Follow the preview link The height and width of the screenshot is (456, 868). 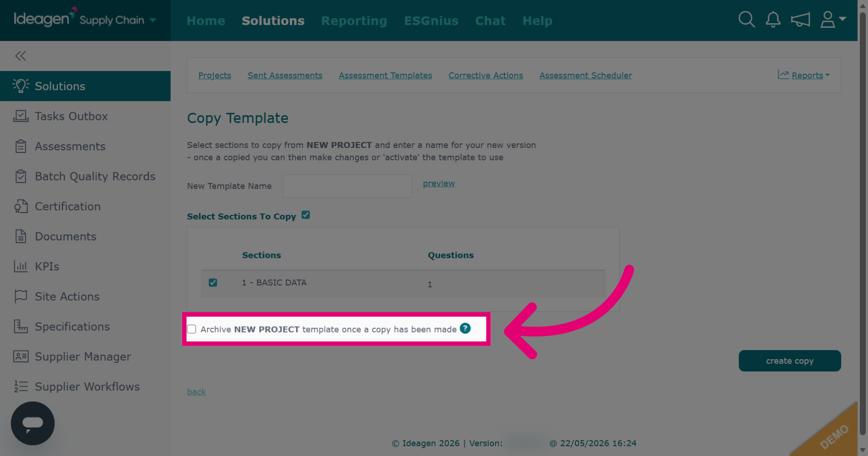[x=439, y=184]
